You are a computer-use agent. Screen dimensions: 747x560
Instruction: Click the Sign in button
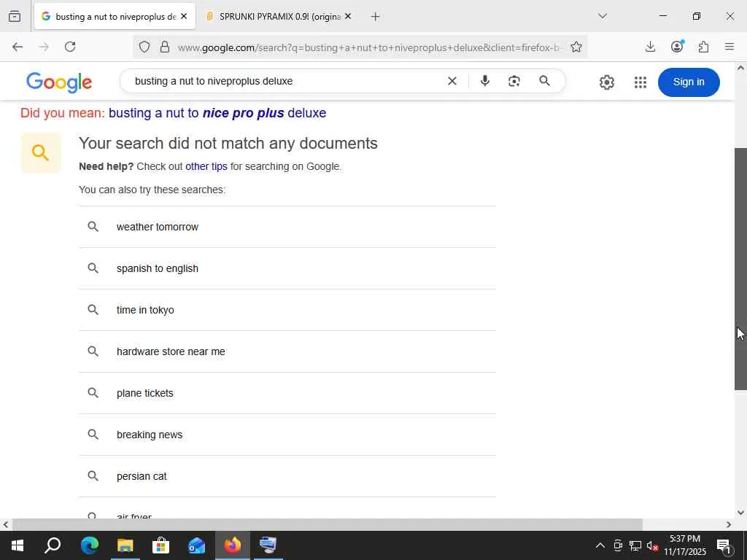[x=689, y=82]
